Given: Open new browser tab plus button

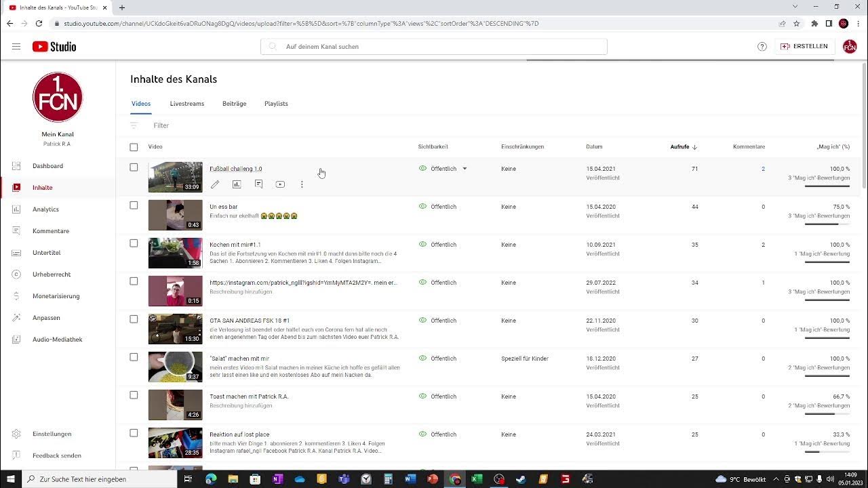Looking at the screenshot, I should pyautogui.click(x=122, y=7).
